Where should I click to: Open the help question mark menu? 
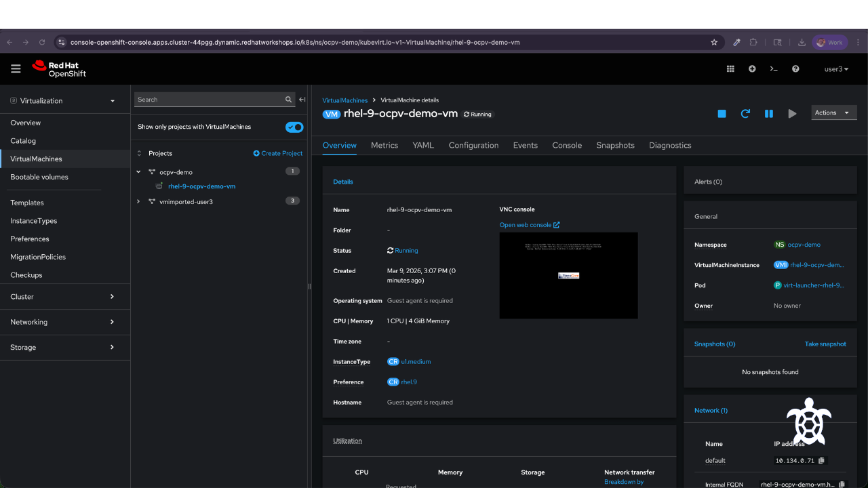pyautogui.click(x=795, y=68)
